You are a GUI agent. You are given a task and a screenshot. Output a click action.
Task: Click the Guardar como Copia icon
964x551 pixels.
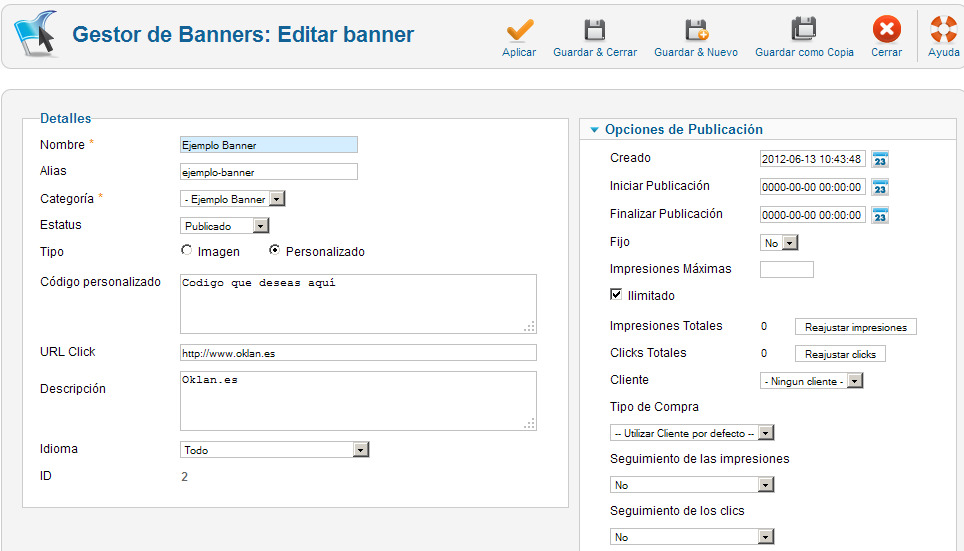tap(804, 30)
